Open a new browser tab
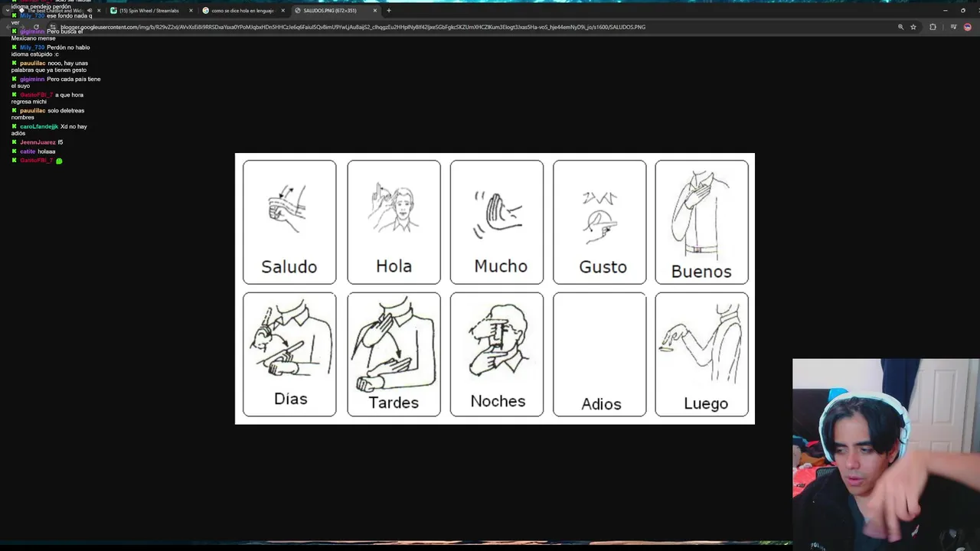980x551 pixels. [389, 11]
